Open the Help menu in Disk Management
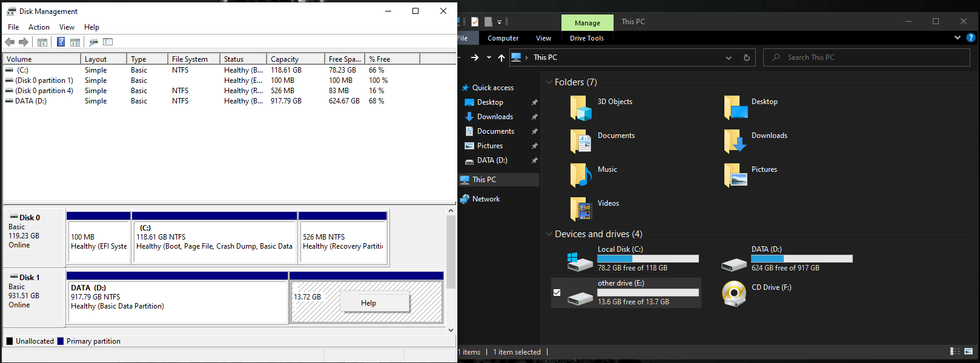 pos(91,27)
